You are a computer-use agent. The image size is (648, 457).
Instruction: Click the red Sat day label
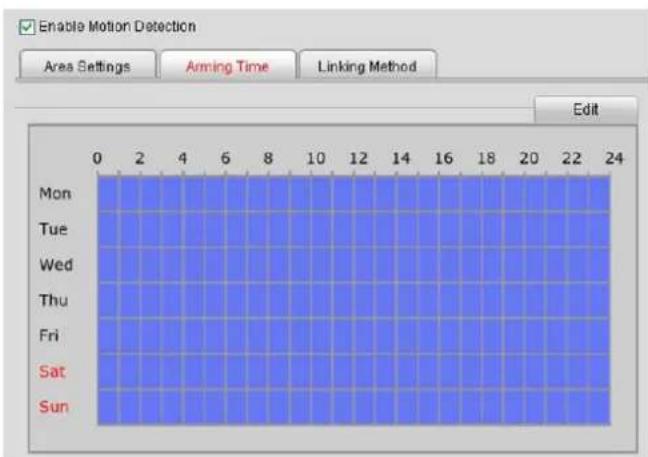52,371
